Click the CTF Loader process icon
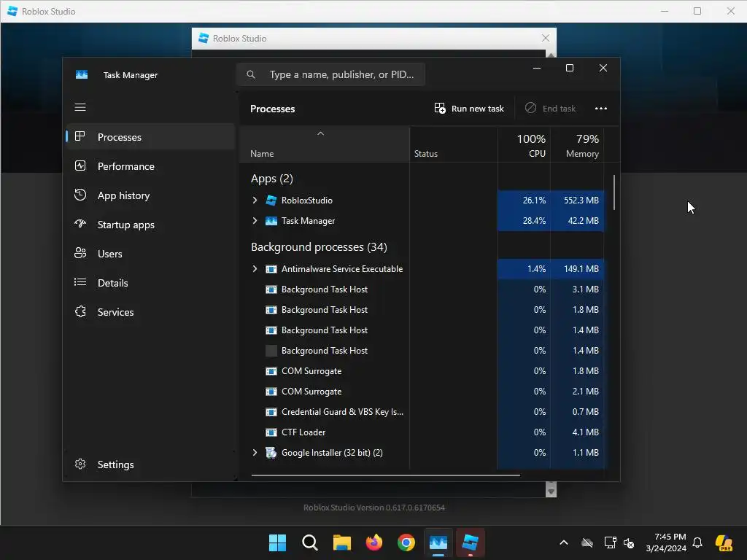The height and width of the screenshot is (560, 747). (271, 432)
